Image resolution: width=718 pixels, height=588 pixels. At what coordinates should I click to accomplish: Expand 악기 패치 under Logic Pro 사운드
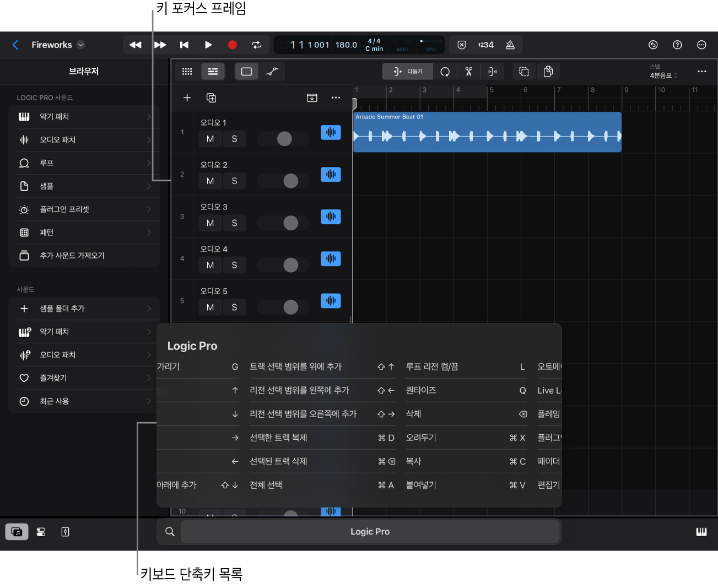pos(84,117)
